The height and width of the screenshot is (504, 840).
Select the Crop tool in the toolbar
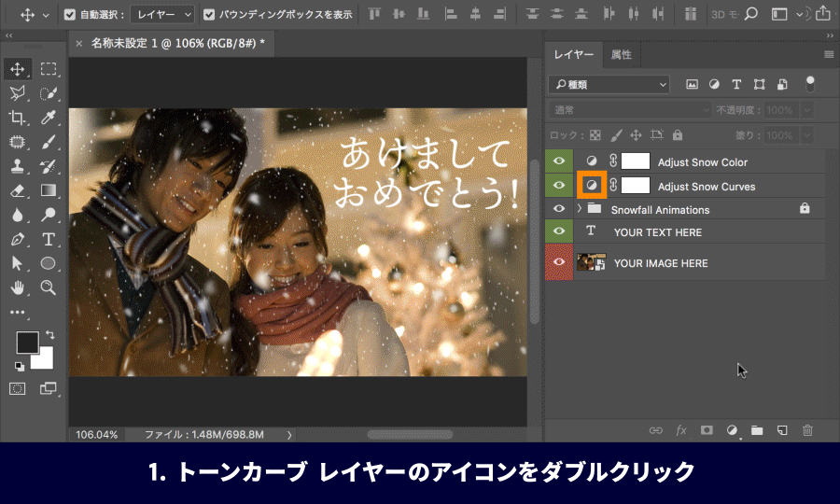tap(18, 117)
